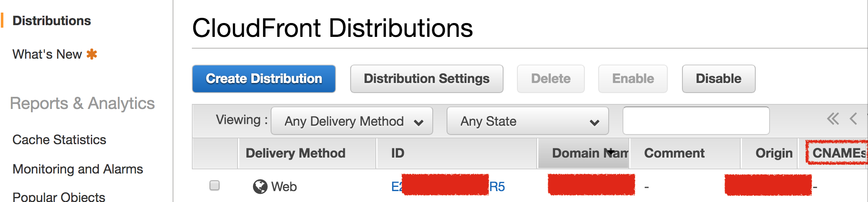868x202 pixels.
Task: Click the Disable button
Action: (718, 79)
